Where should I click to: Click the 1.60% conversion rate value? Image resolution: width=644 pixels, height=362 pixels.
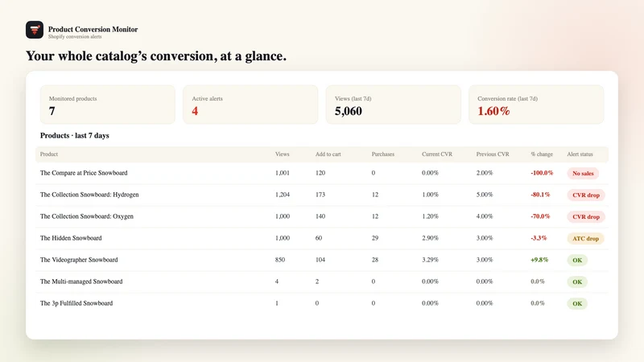(x=493, y=111)
